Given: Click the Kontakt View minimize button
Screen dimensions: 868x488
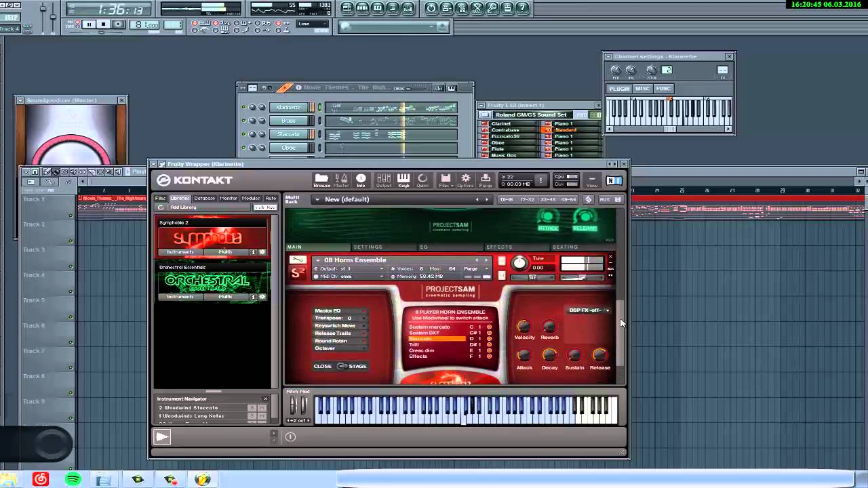Looking at the screenshot, I should click(x=592, y=180).
